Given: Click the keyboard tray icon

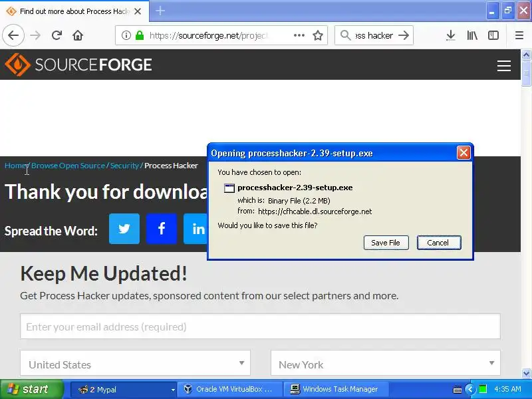Looking at the screenshot, I should 458,390.
